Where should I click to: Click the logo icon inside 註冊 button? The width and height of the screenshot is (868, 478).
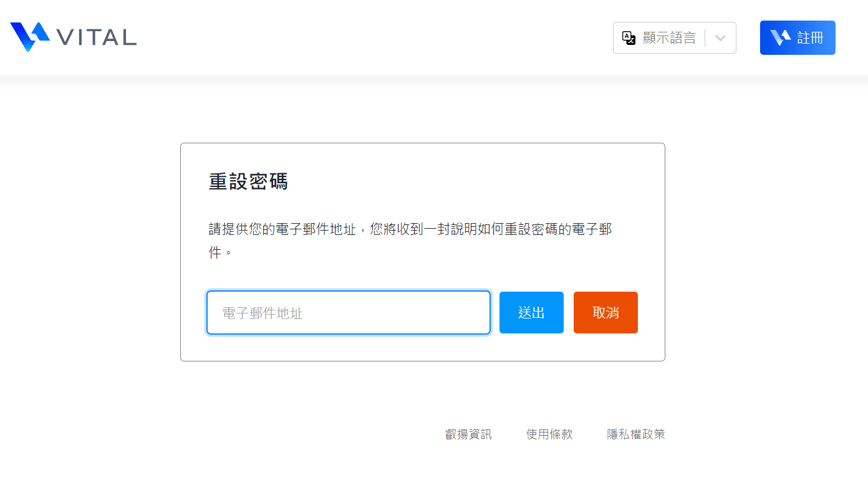[x=780, y=38]
